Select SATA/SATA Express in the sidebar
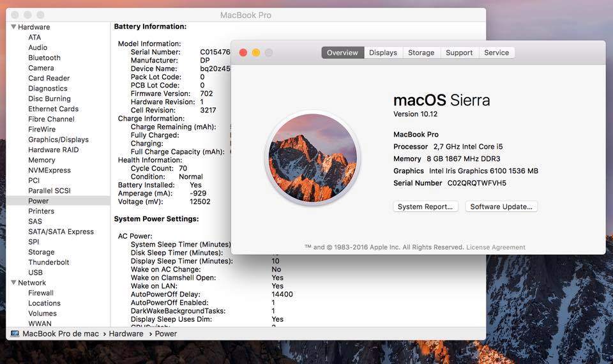The image size is (613, 364). click(61, 231)
